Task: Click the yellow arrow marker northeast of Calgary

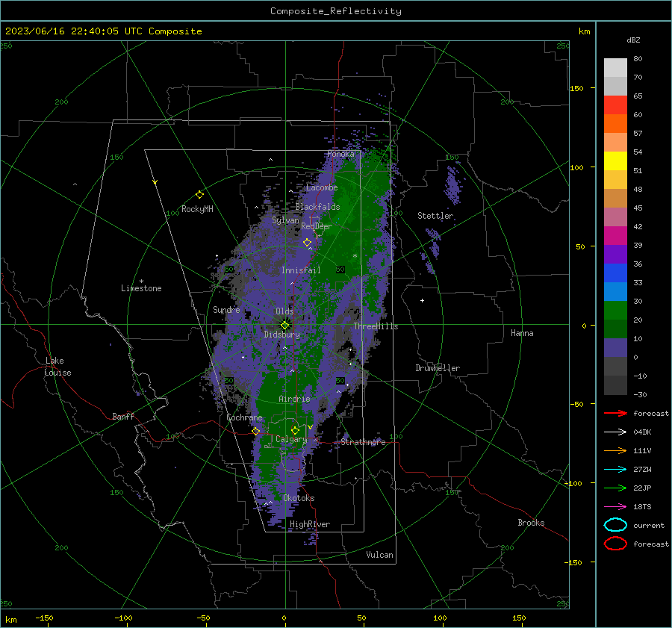Action: click(x=311, y=427)
